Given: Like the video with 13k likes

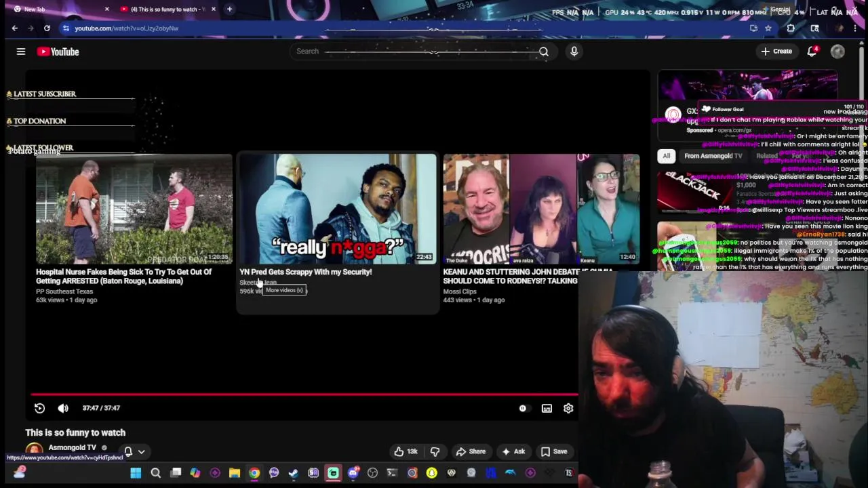Looking at the screenshot, I should [x=406, y=451].
